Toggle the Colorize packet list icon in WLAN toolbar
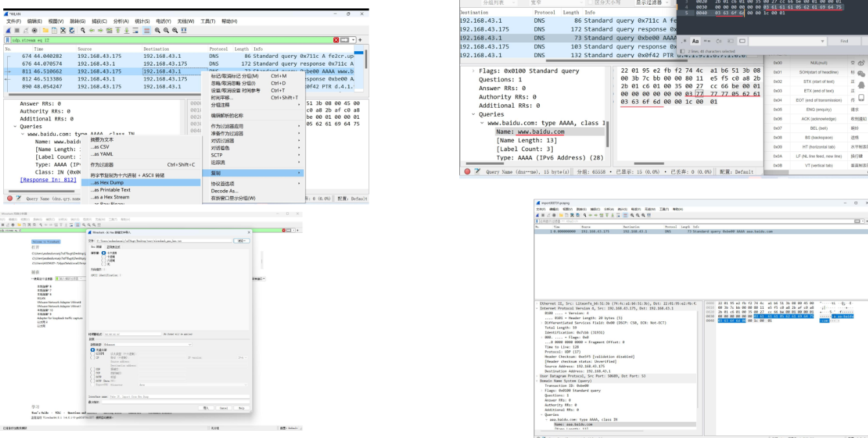The image size is (868, 438). [147, 30]
